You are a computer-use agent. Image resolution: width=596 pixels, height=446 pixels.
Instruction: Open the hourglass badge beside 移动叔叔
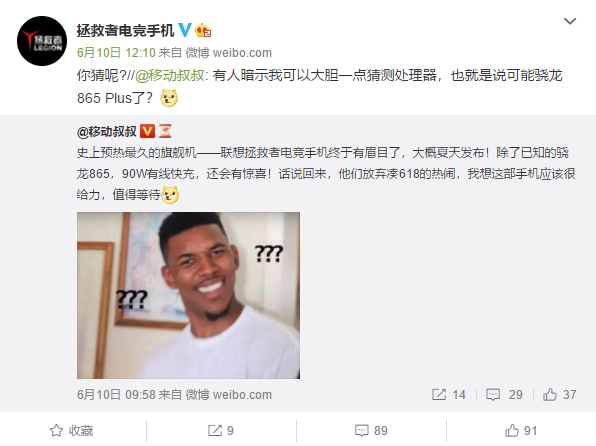(x=165, y=131)
